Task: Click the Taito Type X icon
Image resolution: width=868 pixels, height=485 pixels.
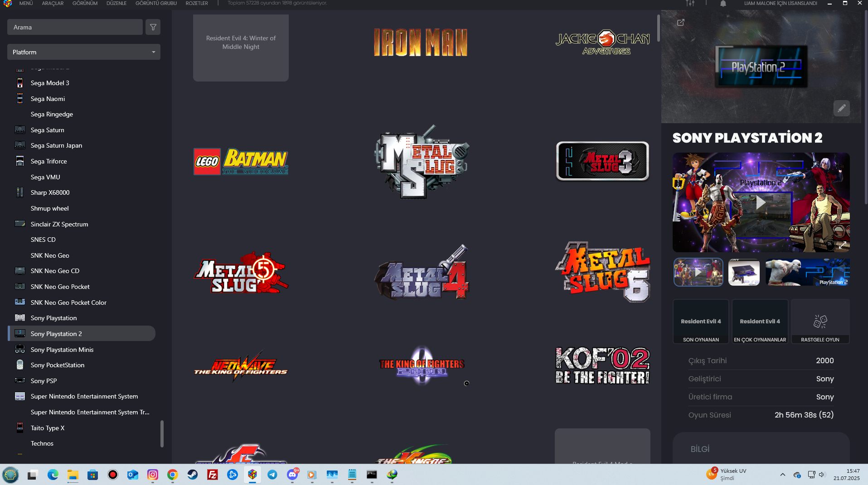Action: (x=20, y=427)
